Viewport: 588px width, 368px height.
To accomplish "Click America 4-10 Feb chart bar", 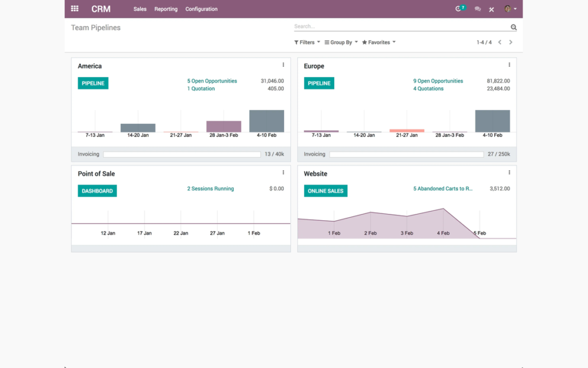I will (266, 121).
